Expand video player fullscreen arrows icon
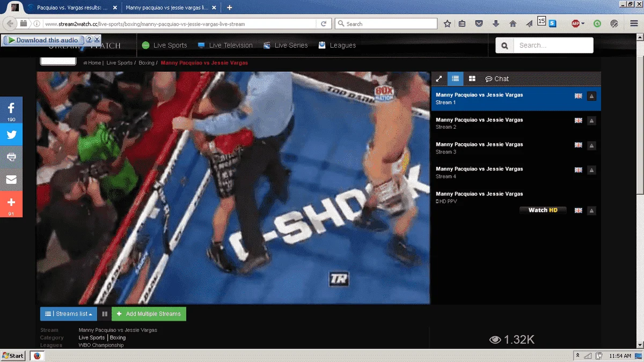The height and width of the screenshot is (362, 644). [x=439, y=79]
